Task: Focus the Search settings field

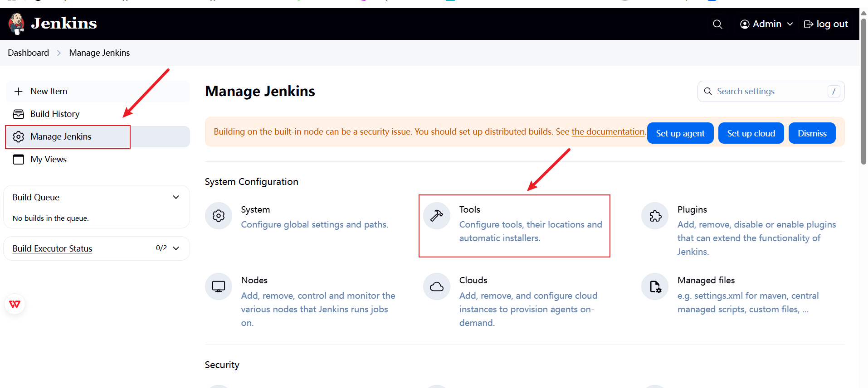Action: point(771,91)
